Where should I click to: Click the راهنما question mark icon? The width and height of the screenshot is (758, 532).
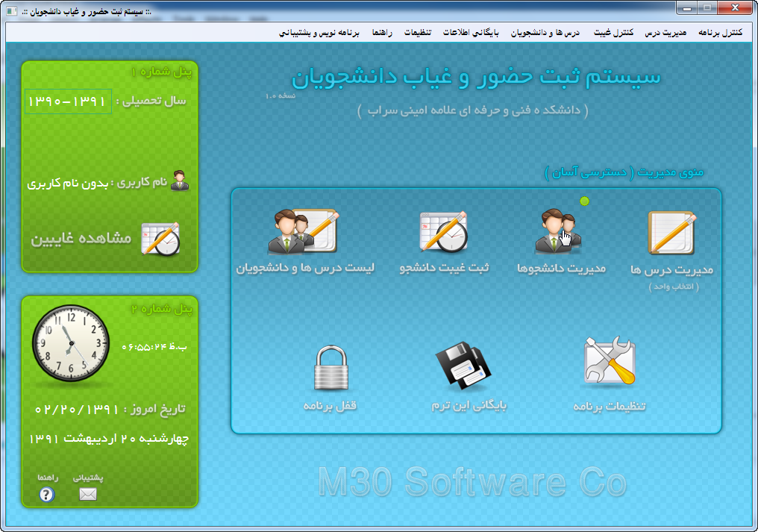47,494
